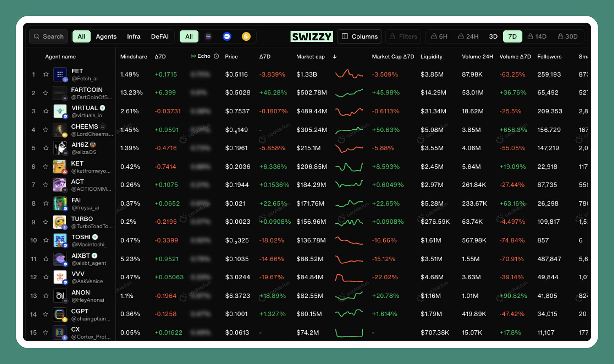Click the verified badge beside TOSHI
Screen dimensions: 614x364
[x=95, y=237]
